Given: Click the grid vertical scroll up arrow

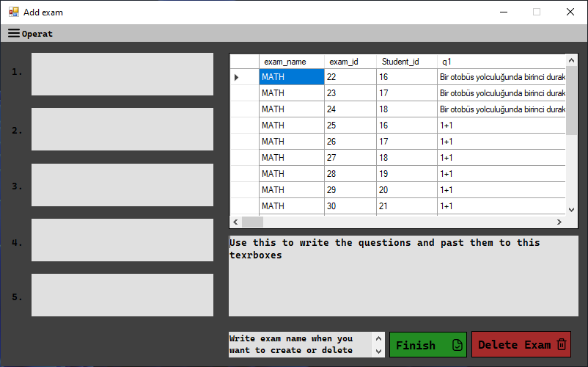Looking at the screenshot, I should [x=571, y=60].
